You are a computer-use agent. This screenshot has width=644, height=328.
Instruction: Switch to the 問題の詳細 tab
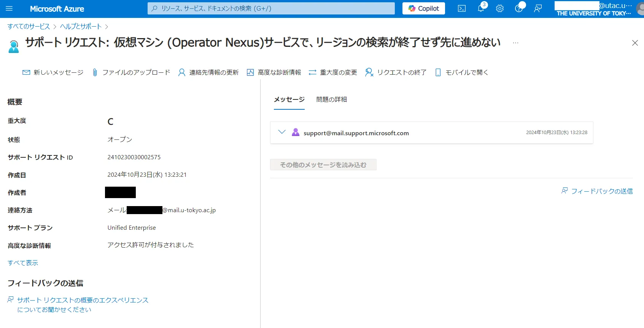pyautogui.click(x=331, y=99)
